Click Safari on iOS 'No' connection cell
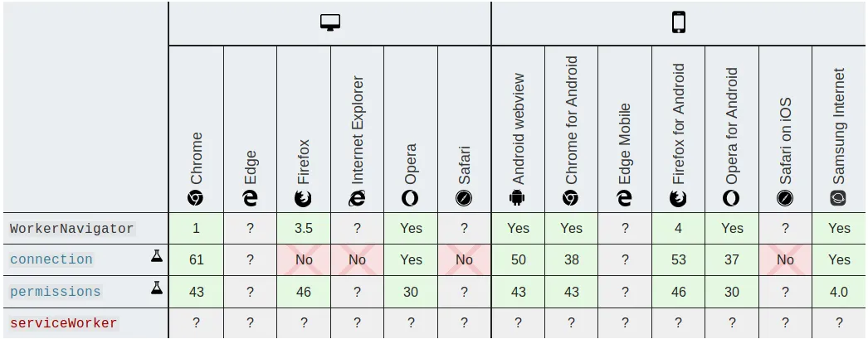 (x=786, y=260)
